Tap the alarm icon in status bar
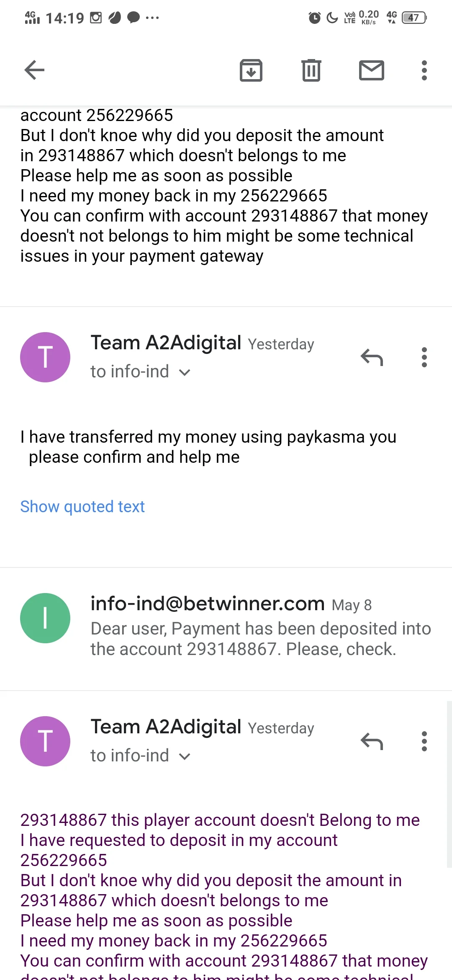 pos(314,18)
